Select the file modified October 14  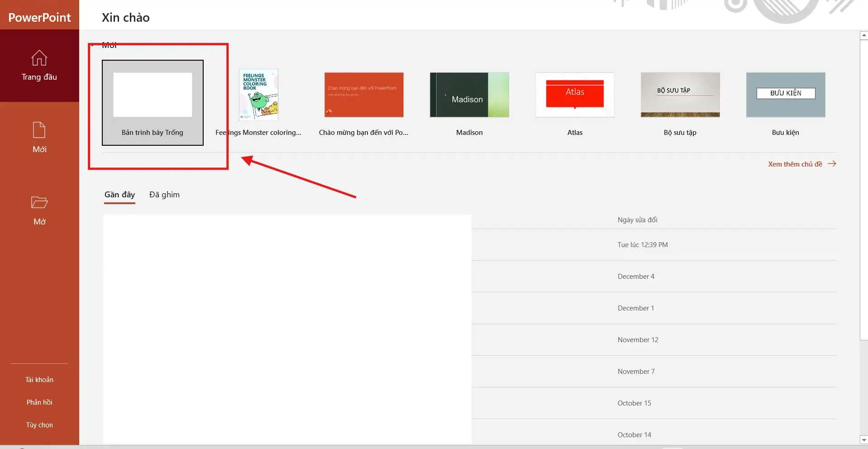click(x=470, y=432)
